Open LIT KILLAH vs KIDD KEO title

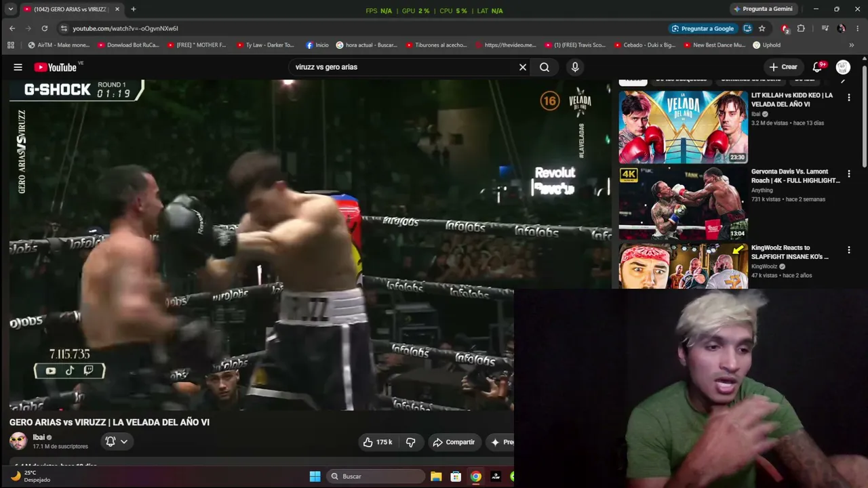coord(792,100)
